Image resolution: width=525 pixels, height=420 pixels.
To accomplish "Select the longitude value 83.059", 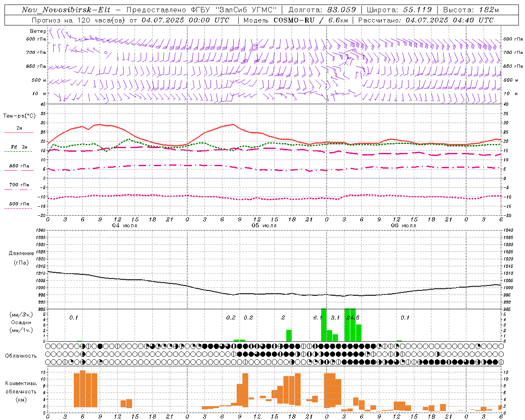I will (x=342, y=10).
